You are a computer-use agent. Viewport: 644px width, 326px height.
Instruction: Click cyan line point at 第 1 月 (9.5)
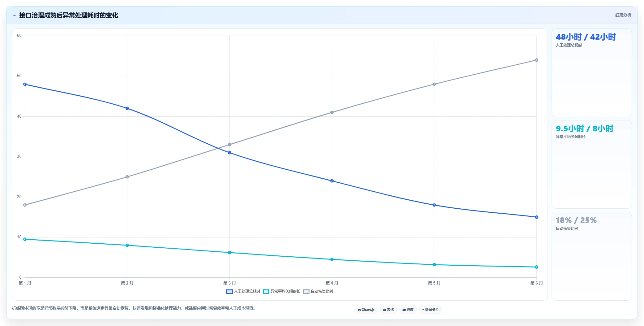[25, 239]
